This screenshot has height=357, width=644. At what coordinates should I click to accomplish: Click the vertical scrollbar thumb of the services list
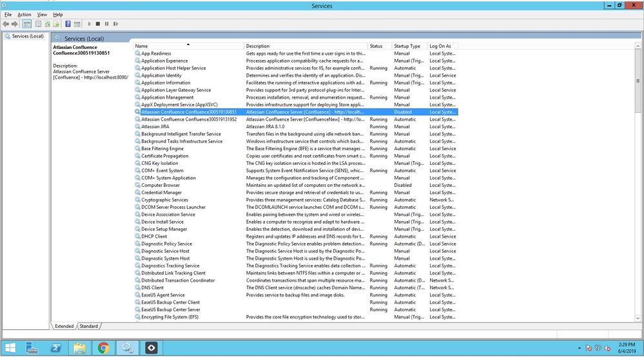638,81
